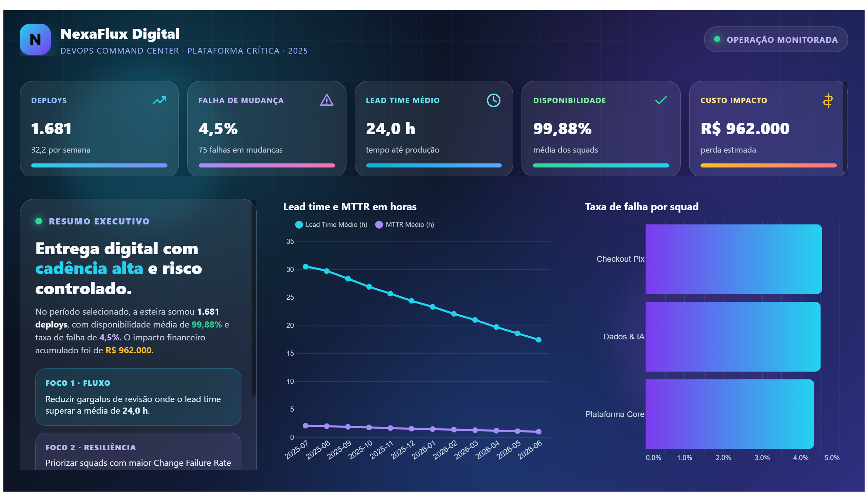
Task: Click the 4,5% failure rate value
Action: 218,128
